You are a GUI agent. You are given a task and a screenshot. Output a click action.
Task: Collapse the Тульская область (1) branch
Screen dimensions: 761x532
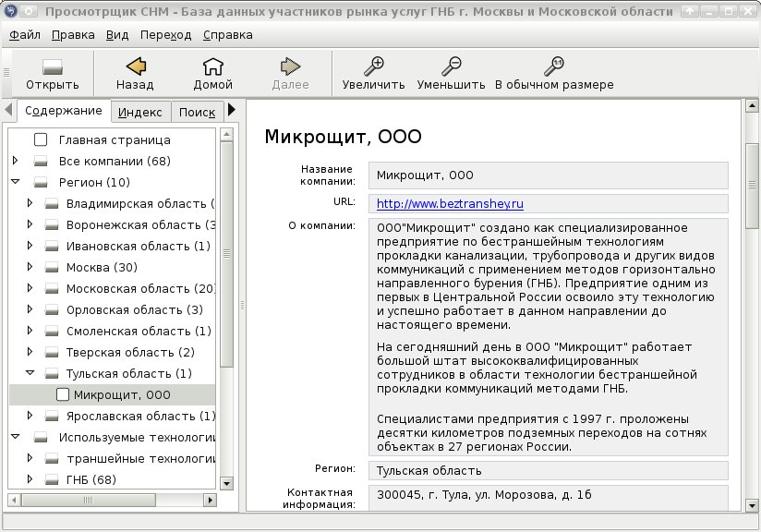(30, 373)
